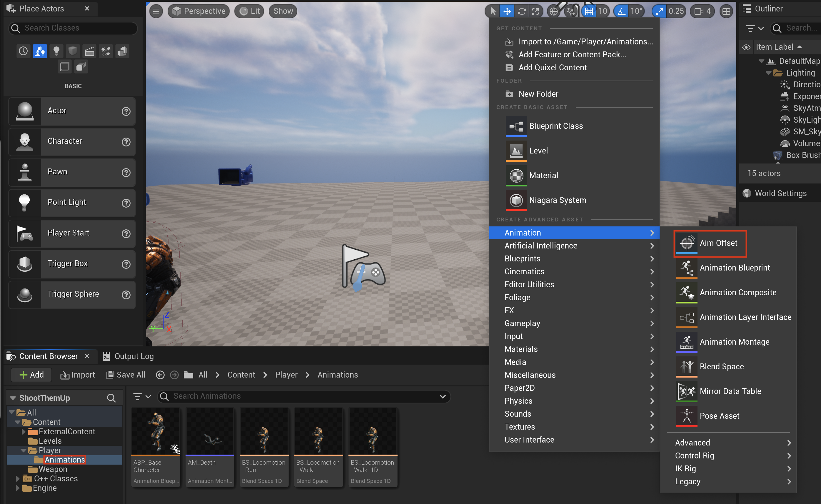Open the help for the Character actor
Viewport: 821px width, 504px height.
[x=126, y=142]
